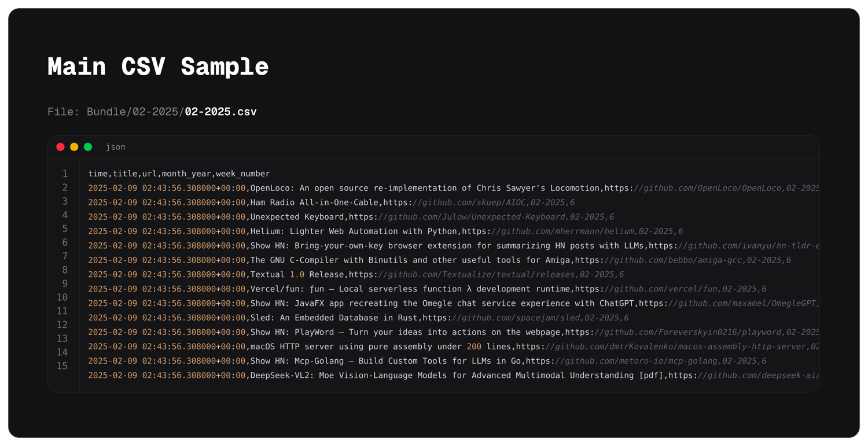Click the CSV header row text
Image resolution: width=868 pixels, height=446 pixels.
pyautogui.click(x=179, y=174)
